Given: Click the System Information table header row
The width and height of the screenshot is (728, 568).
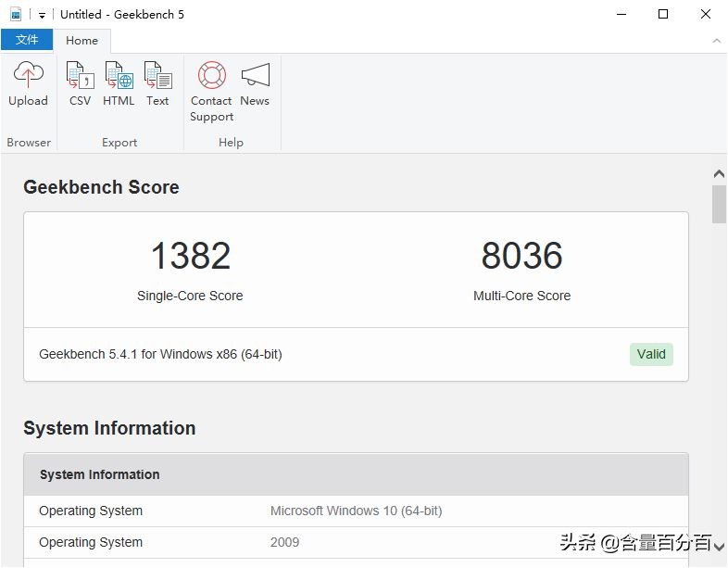Looking at the screenshot, I should 356,474.
